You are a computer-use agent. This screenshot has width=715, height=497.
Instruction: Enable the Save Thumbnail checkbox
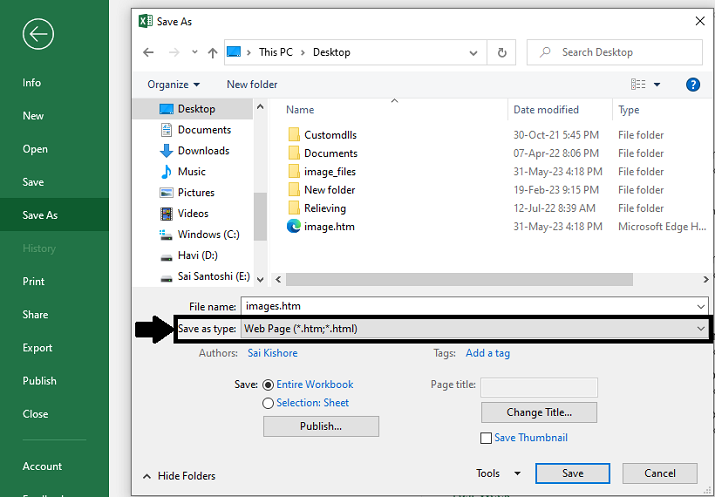point(486,438)
